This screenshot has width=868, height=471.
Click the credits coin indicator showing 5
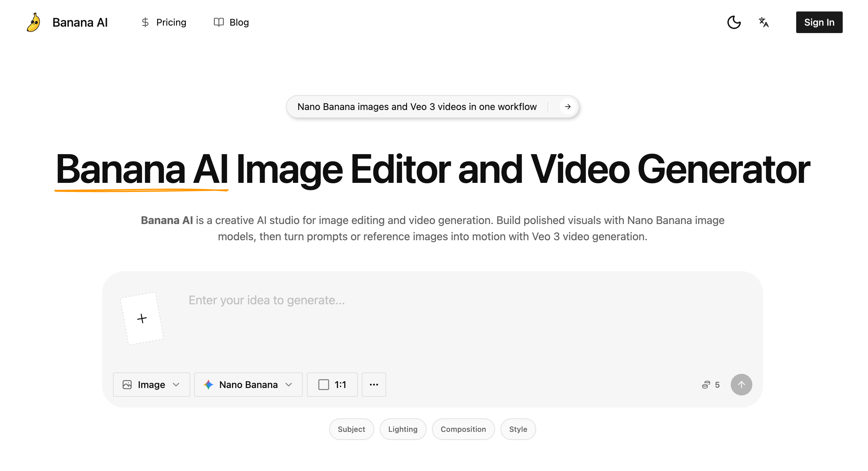click(x=711, y=385)
